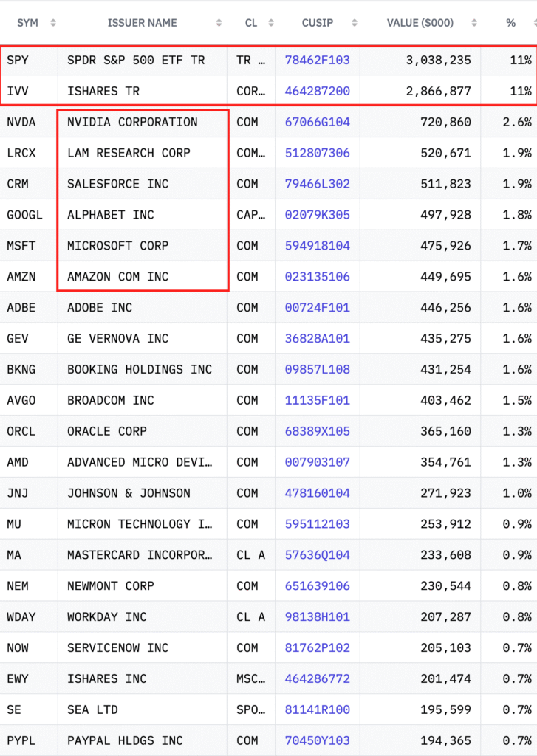This screenshot has height=756, width=537.
Task: Click the Adobe CUSIP link 00724F101
Action: point(317,308)
